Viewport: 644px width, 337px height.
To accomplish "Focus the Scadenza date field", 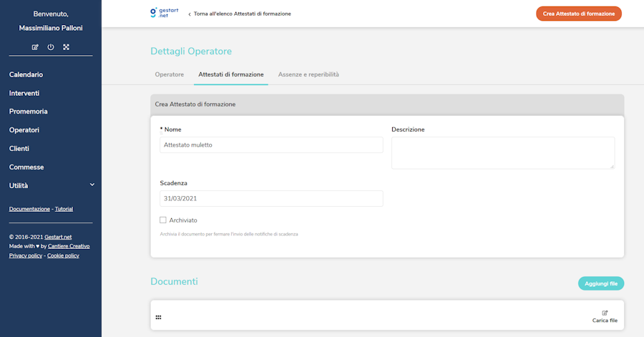I will [271, 198].
